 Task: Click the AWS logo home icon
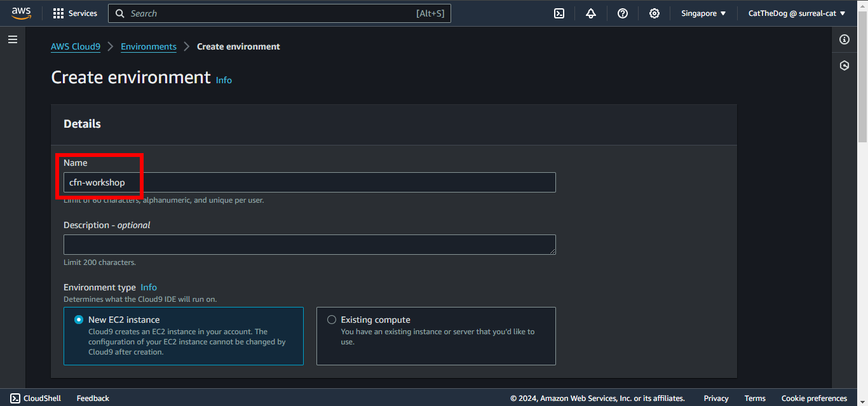(x=21, y=13)
